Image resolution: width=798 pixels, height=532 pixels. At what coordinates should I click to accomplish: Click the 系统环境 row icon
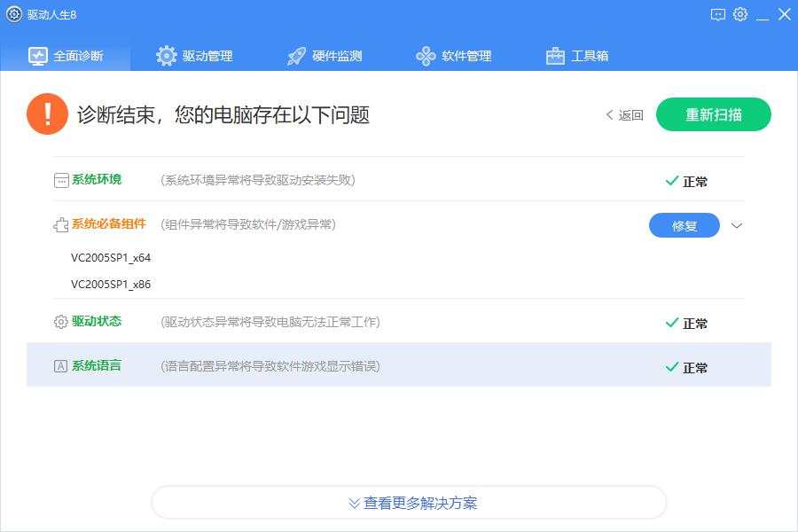[x=61, y=180]
